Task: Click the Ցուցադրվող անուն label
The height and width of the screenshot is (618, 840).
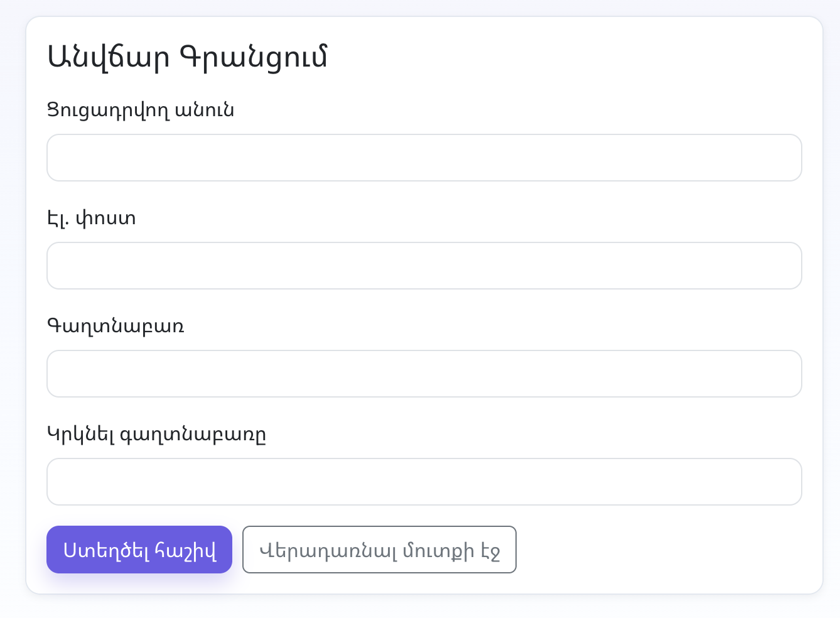Action: click(141, 110)
